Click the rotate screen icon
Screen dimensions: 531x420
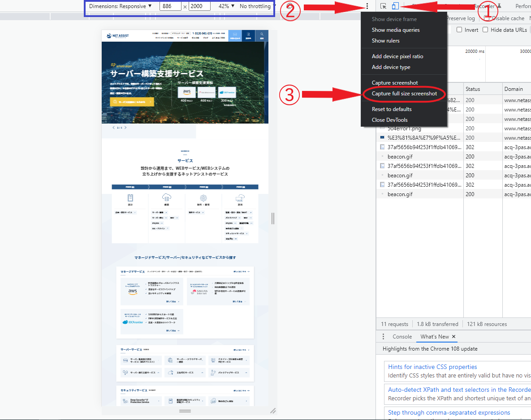[x=290, y=6]
